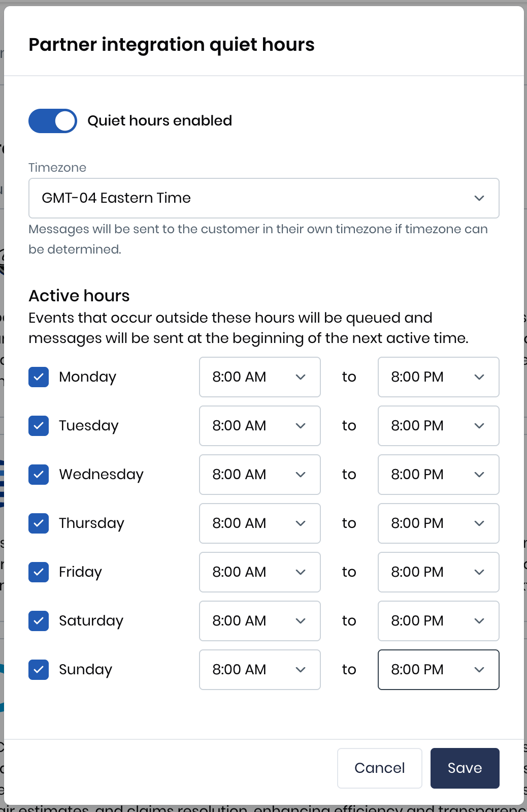Disable the Quiet hours enabled toggle
Screen dimensions: 527x812
tap(52, 120)
